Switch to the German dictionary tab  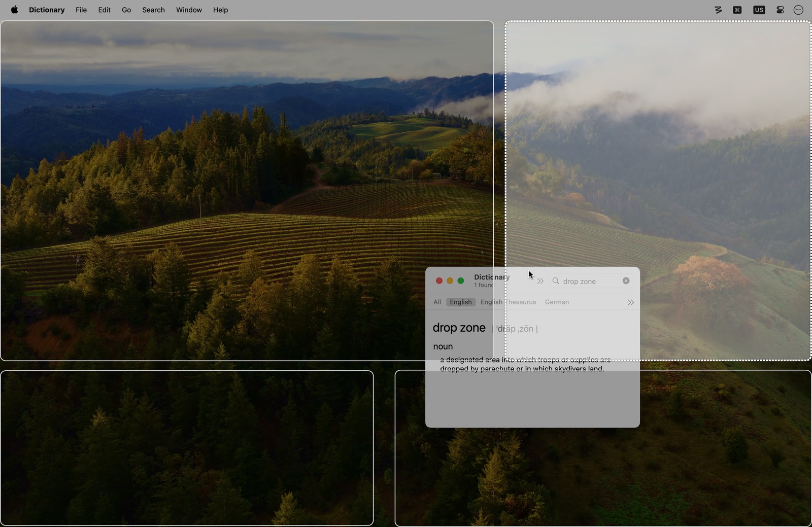click(557, 302)
